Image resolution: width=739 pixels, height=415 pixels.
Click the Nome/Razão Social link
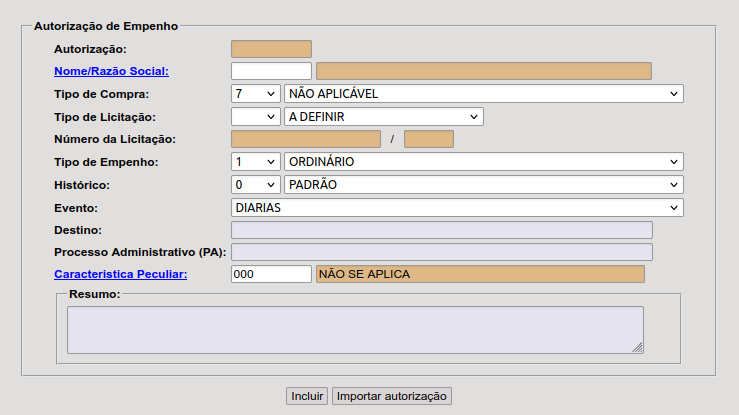[111, 71]
